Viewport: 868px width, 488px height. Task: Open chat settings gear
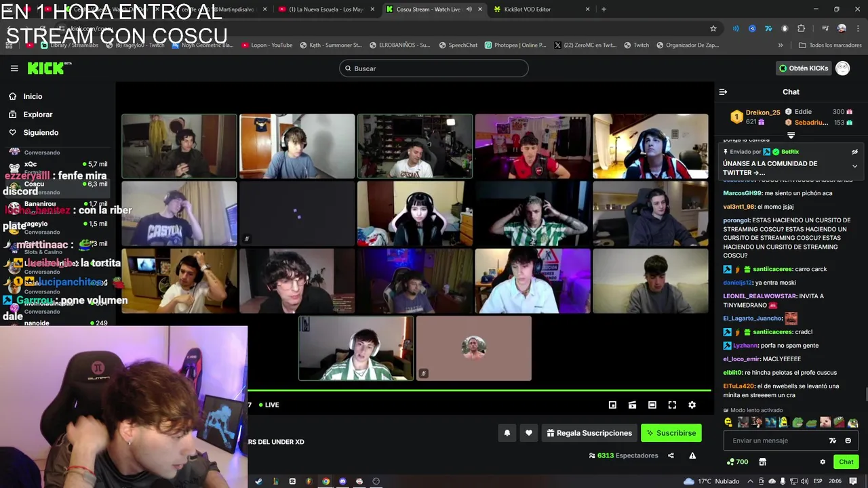[x=823, y=462]
